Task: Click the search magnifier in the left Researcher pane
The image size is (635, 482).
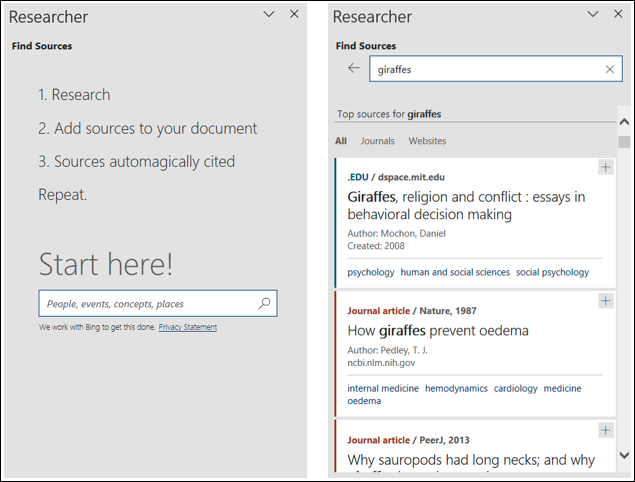Action: (x=264, y=303)
